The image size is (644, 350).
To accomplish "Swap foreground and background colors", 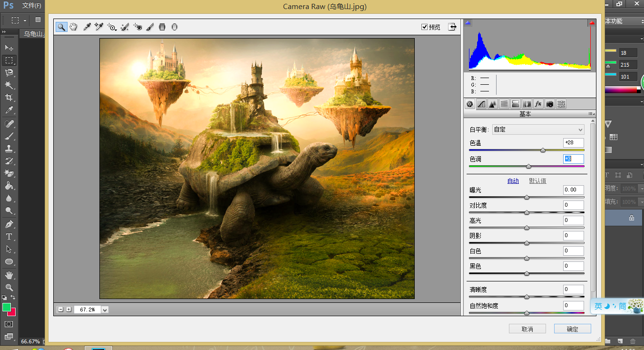I will pos(13,297).
